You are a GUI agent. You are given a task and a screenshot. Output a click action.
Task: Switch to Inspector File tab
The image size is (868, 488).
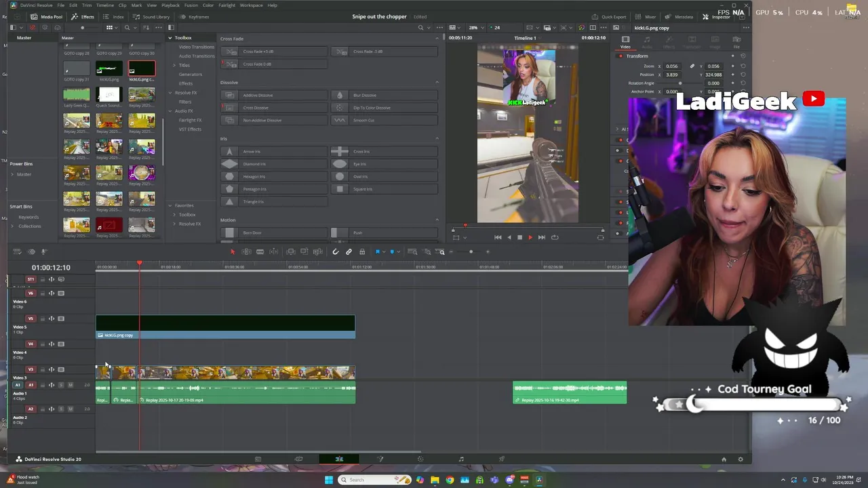pyautogui.click(x=736, y=42)
